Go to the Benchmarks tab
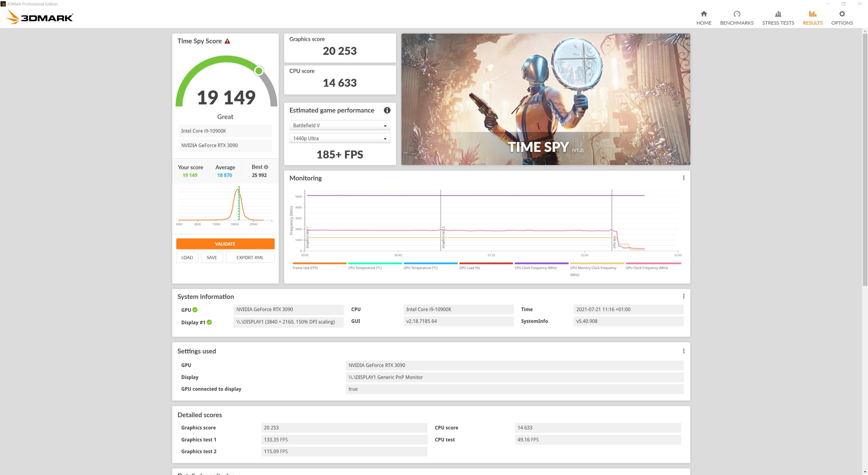This screenshot has height=475, width=868. point(736,18)
